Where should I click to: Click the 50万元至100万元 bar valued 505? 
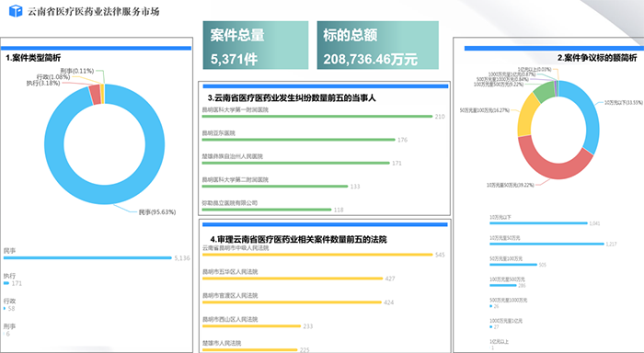click(x=513, y=265)
